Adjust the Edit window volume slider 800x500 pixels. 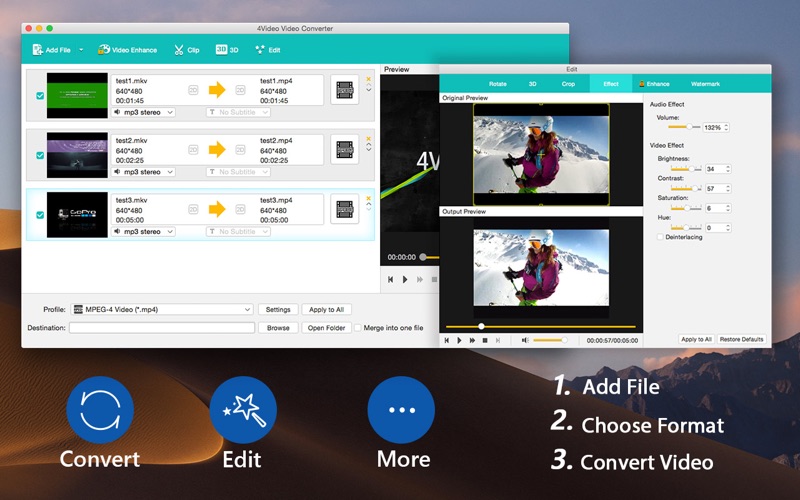coord(550,340)
